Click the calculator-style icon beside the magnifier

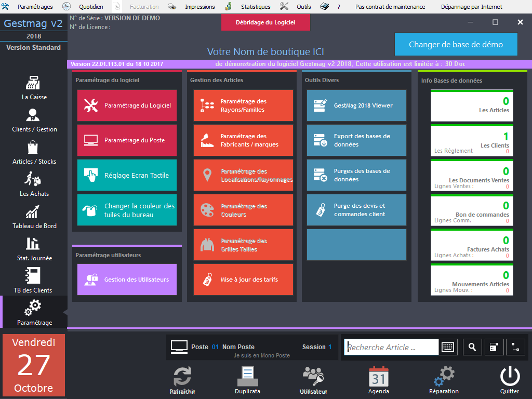pyautogui.click(x=494, y=347)
